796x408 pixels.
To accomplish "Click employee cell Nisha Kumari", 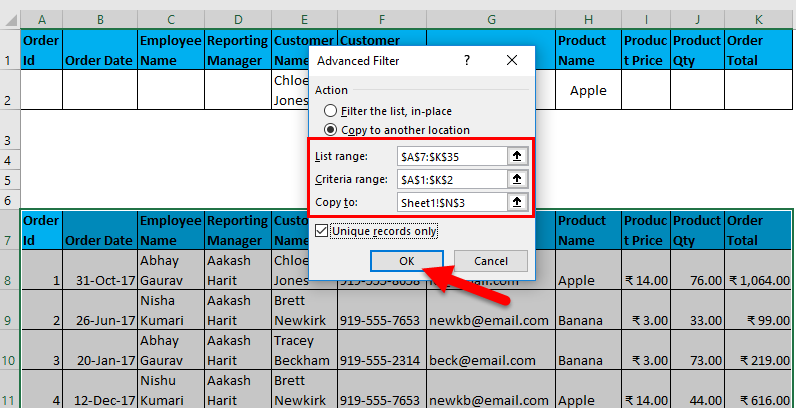I will 171,310.
